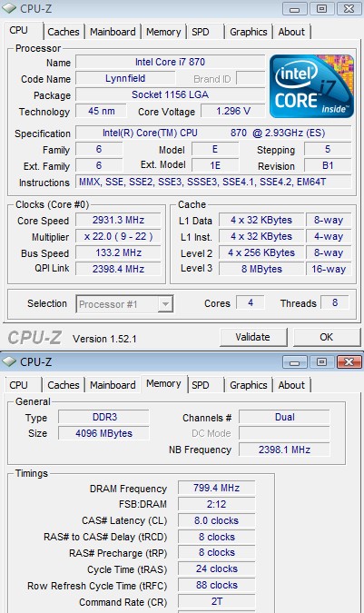Image resolution: width=364 pixels, height=613 pixels.
Task: Click the Core Speed value 2931.3 MHz
Action: pyautogui.click(x=118, y=220)
